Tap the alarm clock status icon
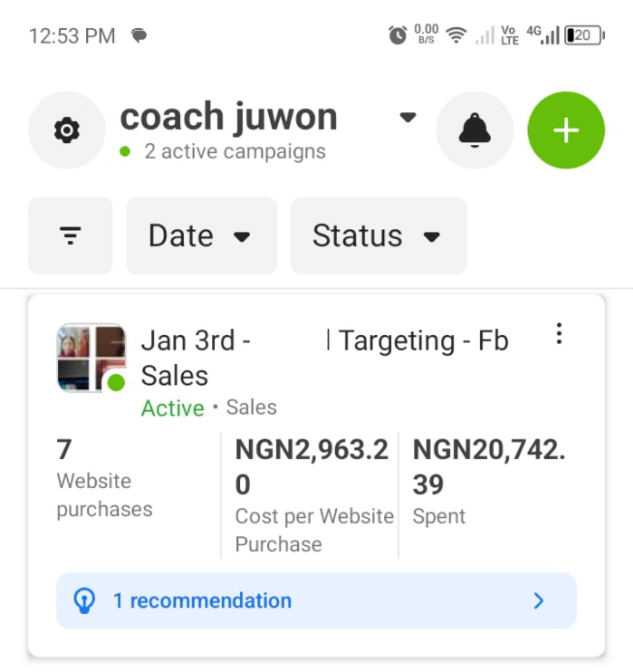633x672 pixels. (397, 36)
